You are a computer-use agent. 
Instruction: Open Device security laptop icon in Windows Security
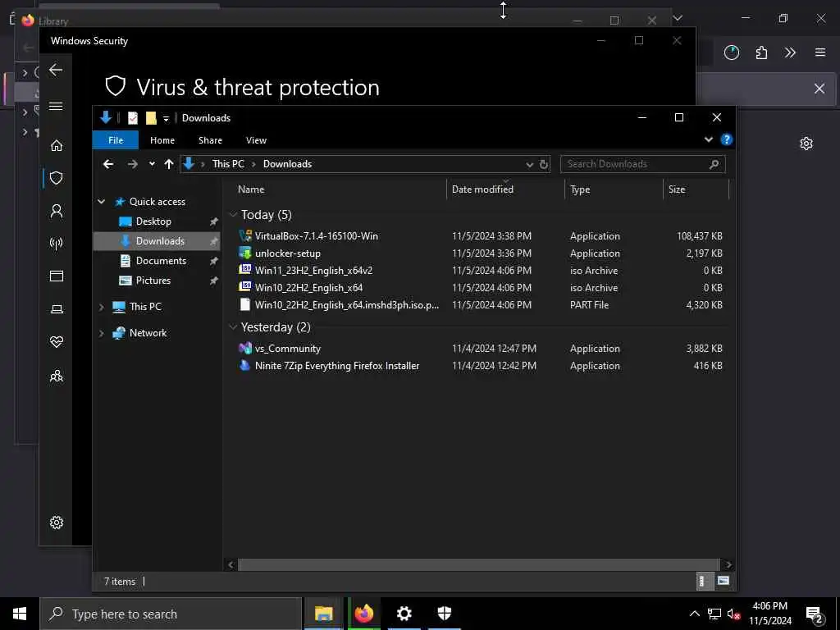pyautogui.click(x=57, y=309)
